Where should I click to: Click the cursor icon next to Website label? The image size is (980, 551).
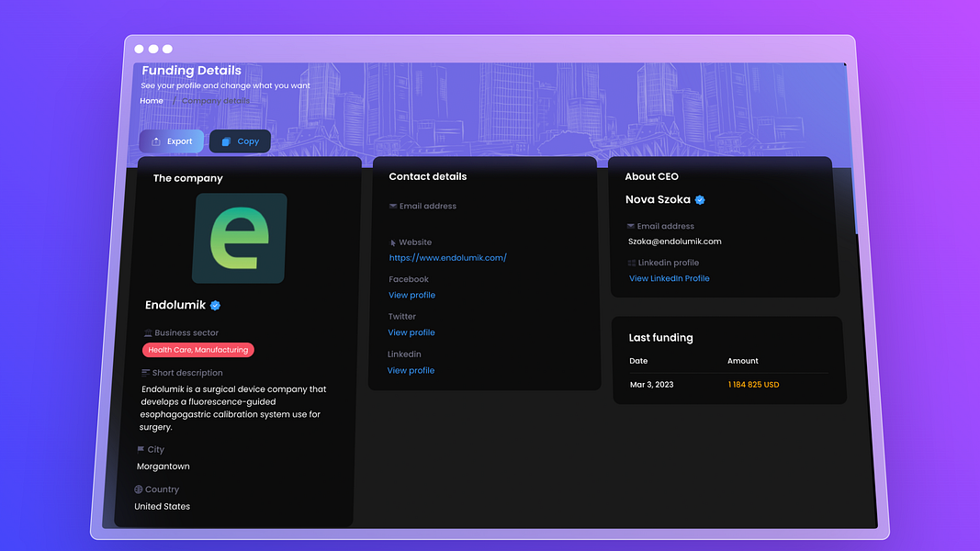(x=393, y=242)
